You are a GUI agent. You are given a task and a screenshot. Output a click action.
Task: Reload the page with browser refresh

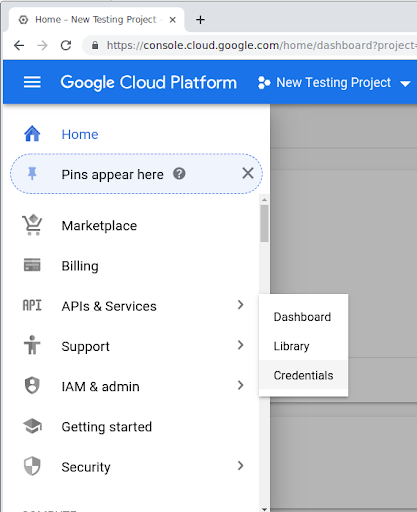(x=66, y=45)
